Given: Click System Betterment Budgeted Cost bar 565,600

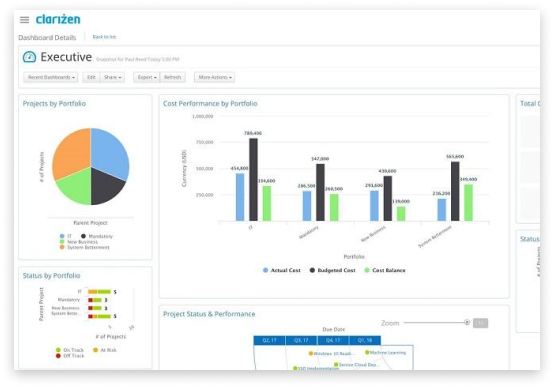Looking at the screenshot, I should [x=455, y=191].
